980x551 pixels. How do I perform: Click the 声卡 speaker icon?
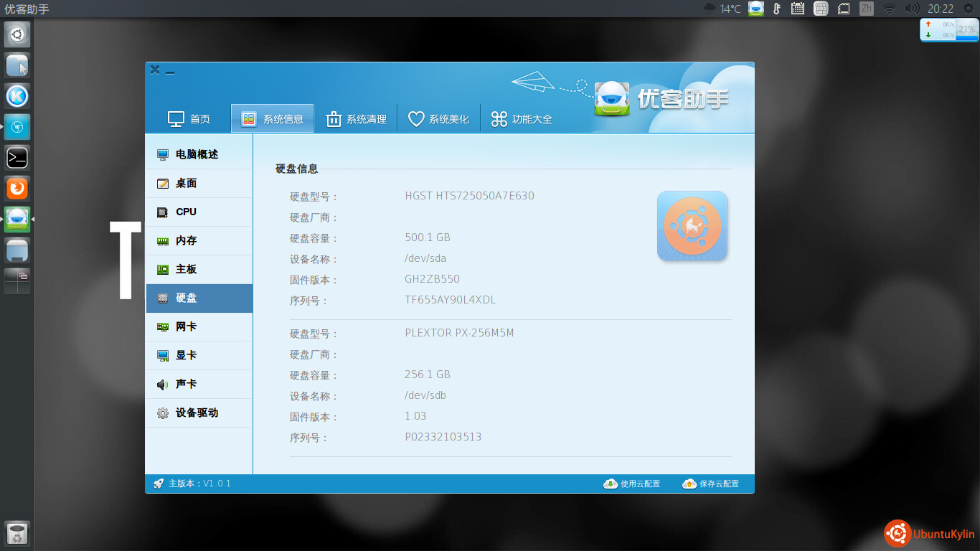coord(163,385)
